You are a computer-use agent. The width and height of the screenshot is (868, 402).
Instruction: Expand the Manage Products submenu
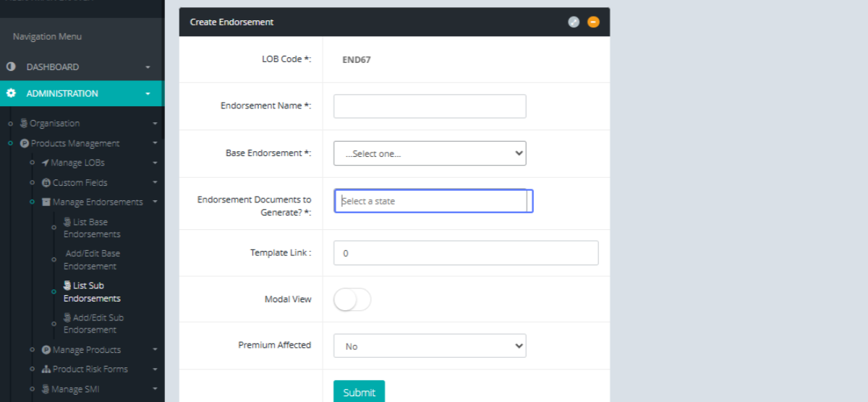tap(155, 350)
